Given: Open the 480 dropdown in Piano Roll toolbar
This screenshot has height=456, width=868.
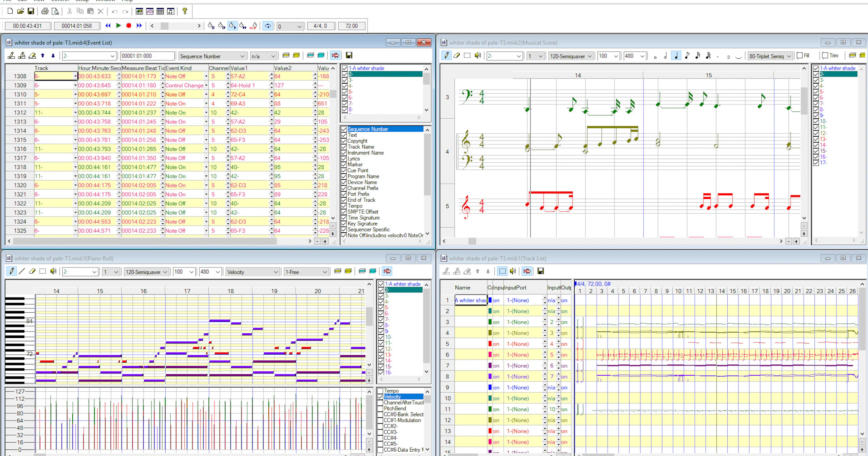Looking at the screenshot, I should point(210,272).
